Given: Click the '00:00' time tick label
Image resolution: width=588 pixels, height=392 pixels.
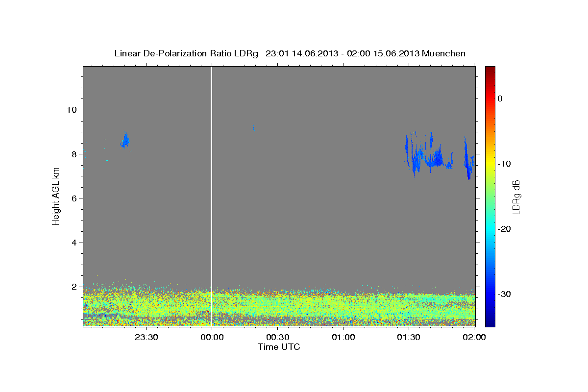Looking at the screenshot, I should (x=212, y=337).
